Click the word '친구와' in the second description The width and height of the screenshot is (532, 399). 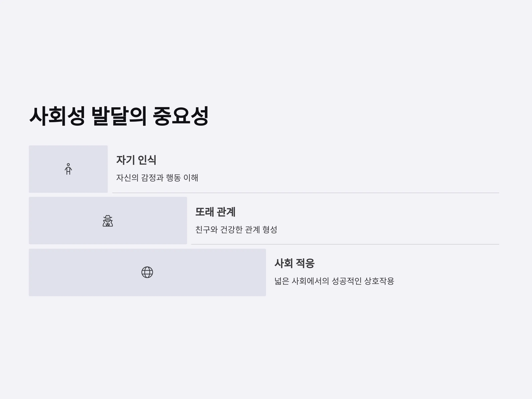[206, 229]
